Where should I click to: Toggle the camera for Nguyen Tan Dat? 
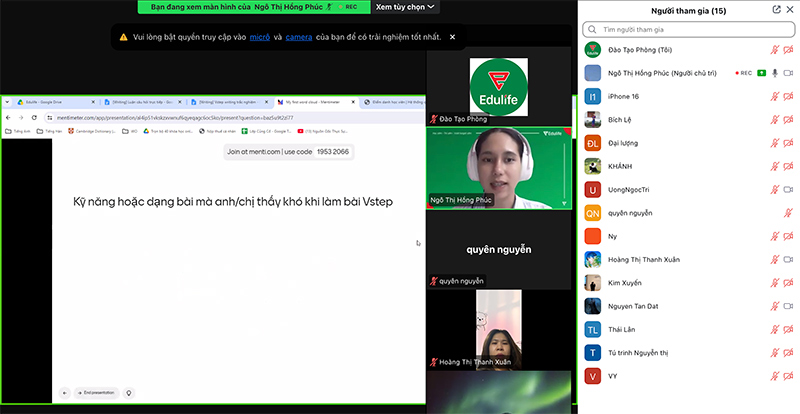tap(789, 306)
